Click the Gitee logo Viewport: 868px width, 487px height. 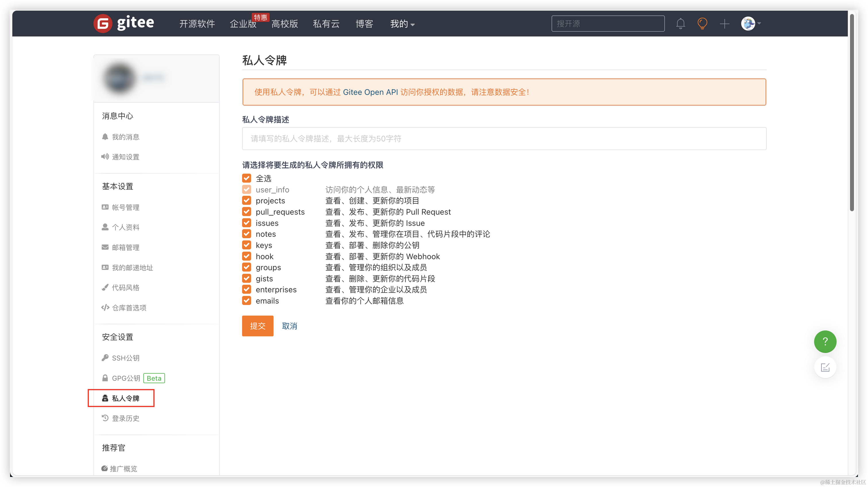tap(124, 23)
